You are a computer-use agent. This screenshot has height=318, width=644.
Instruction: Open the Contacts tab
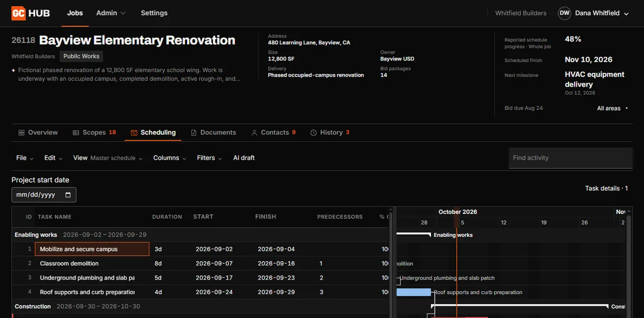pyautogui.click(x=273, y=132)
